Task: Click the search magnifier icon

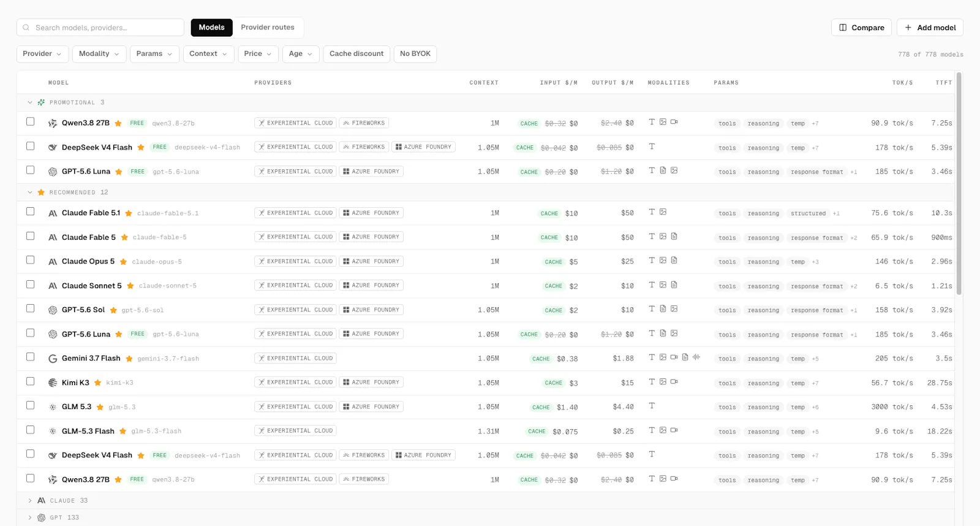Action: tap(26, 28)
